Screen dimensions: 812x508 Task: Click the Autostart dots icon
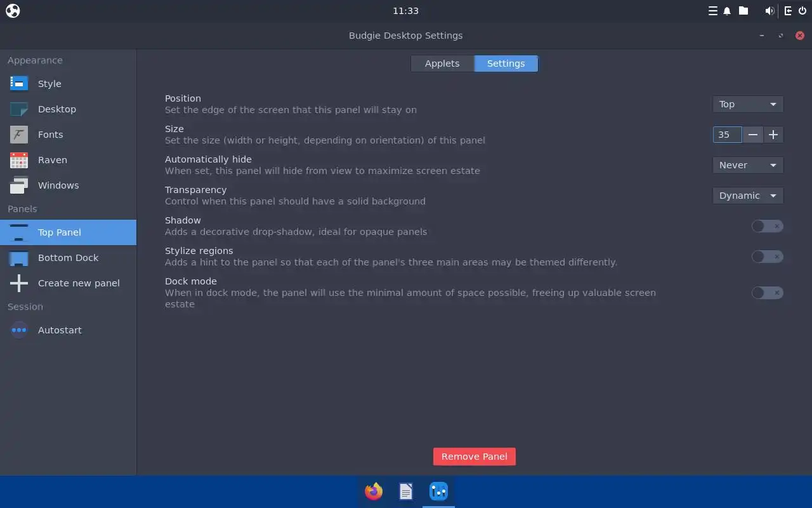point(19,330)
